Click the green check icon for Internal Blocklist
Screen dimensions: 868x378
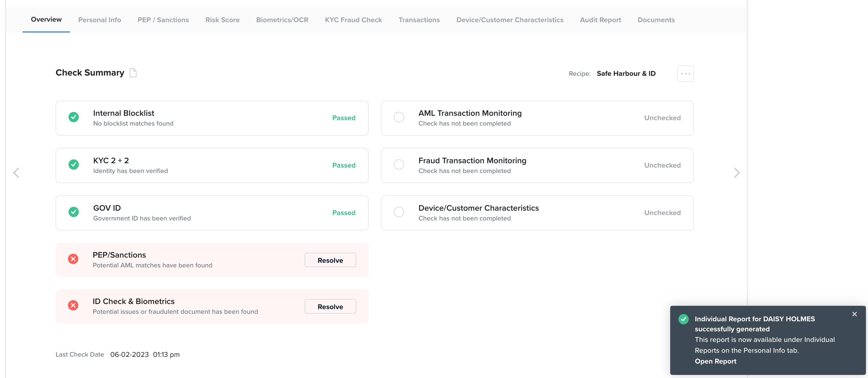(x=73, y=117)
